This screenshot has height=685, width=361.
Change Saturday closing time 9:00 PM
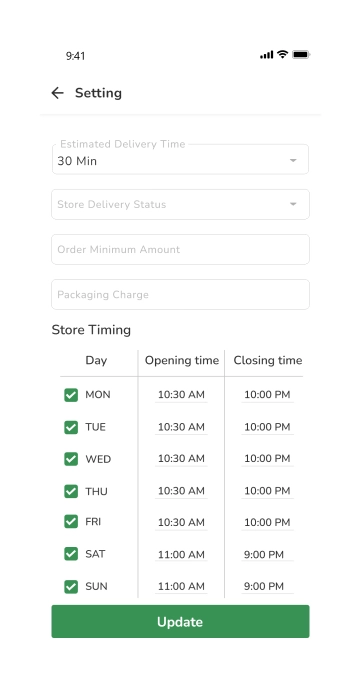click(267, 555)
